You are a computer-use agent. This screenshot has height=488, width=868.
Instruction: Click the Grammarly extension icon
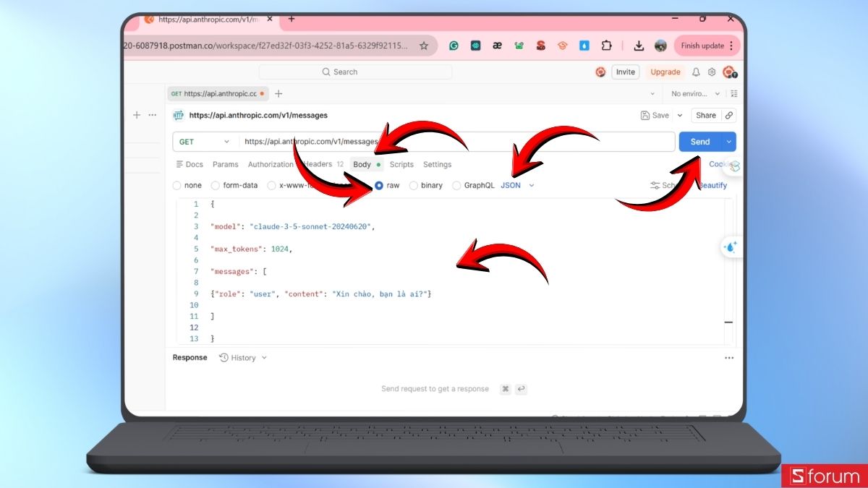pyautogui.click(x=454, y=46)
